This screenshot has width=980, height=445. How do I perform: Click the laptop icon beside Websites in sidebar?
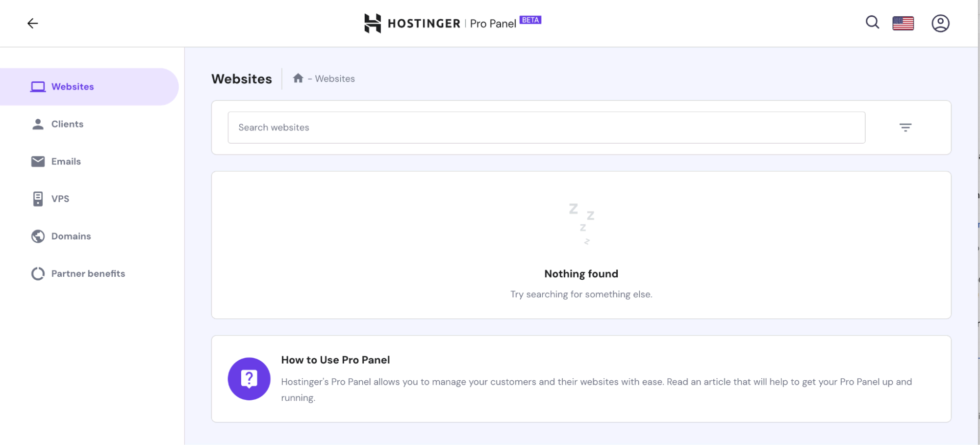point(38,87)
